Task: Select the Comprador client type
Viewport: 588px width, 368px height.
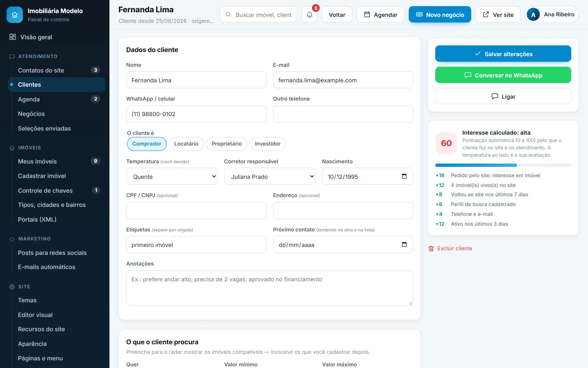Action: [x=147, y=144]
